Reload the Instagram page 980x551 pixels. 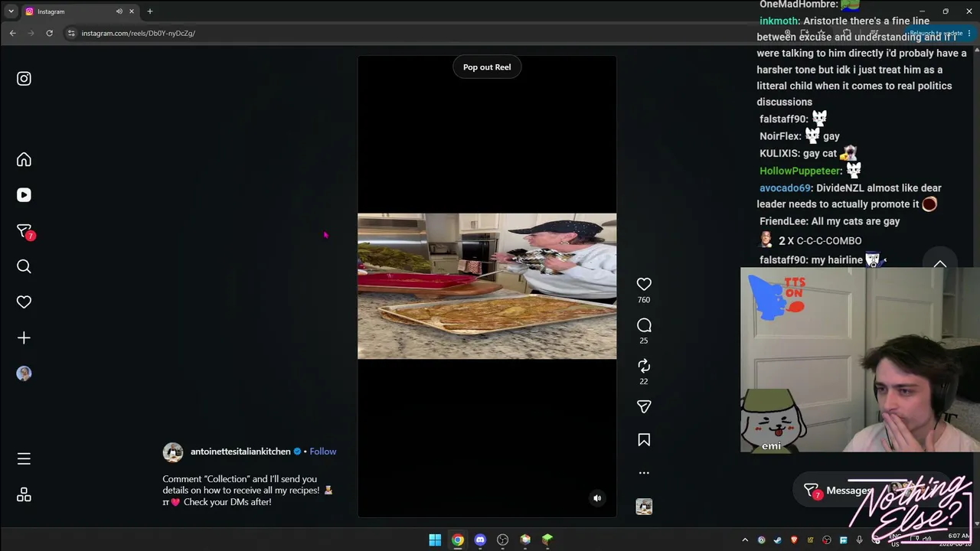pyautogui.click(x=50, y=33)
